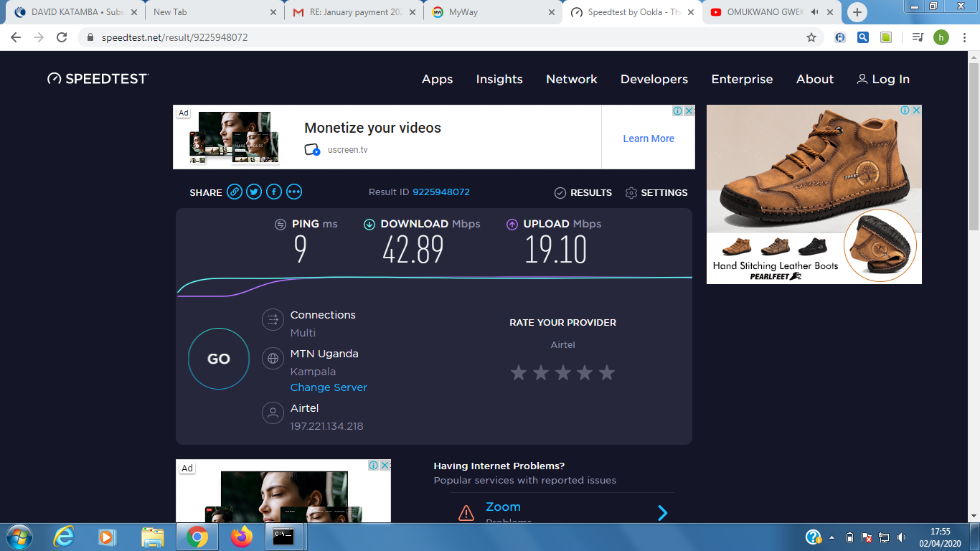Rate provider Airtel five stars

(607, 372)
